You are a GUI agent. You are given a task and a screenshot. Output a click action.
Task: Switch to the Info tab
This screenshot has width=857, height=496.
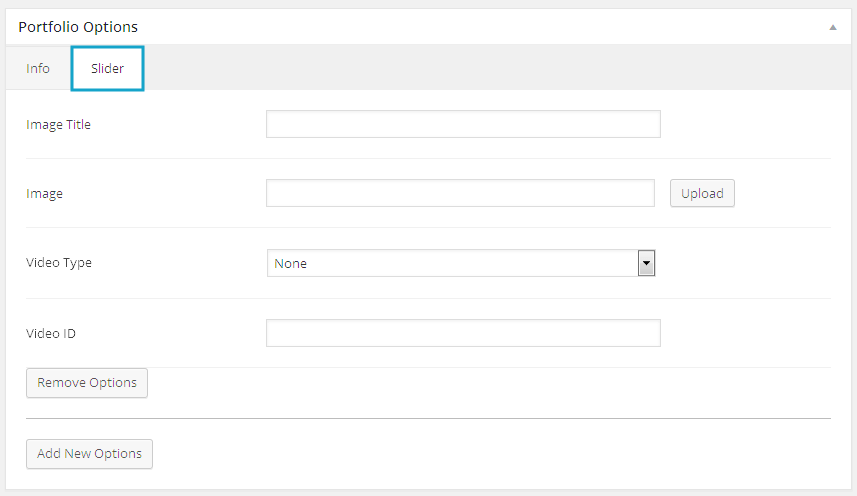[x=38, y=69]
